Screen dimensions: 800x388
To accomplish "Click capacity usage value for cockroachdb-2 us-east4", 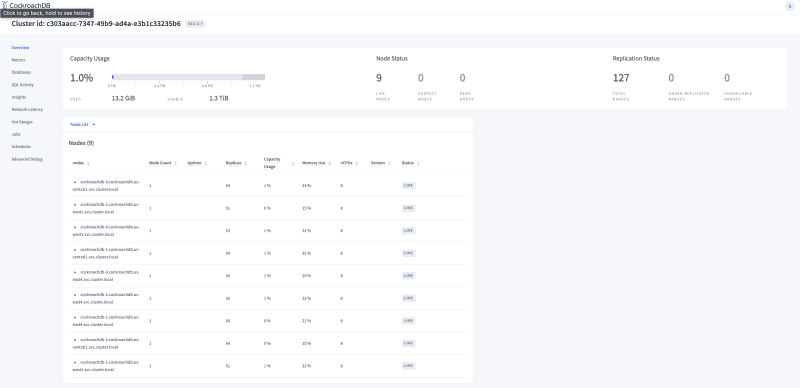I will [267, 298].
